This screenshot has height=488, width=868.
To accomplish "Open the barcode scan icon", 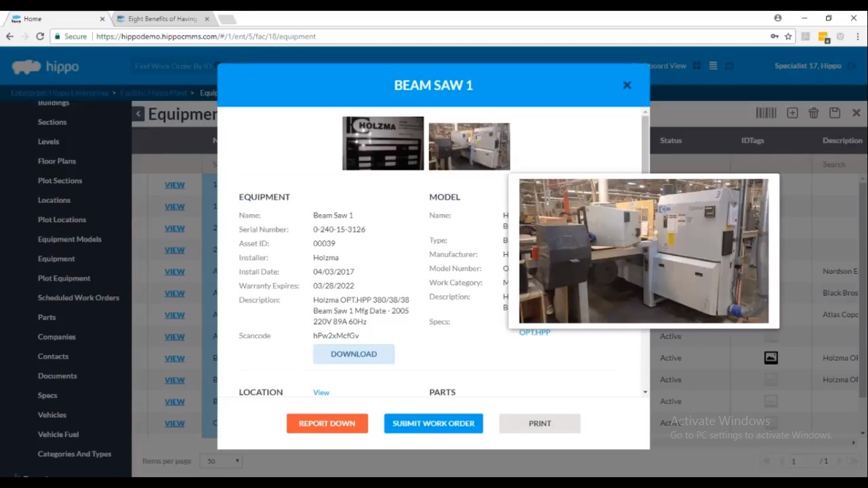I will coord(766,112).
